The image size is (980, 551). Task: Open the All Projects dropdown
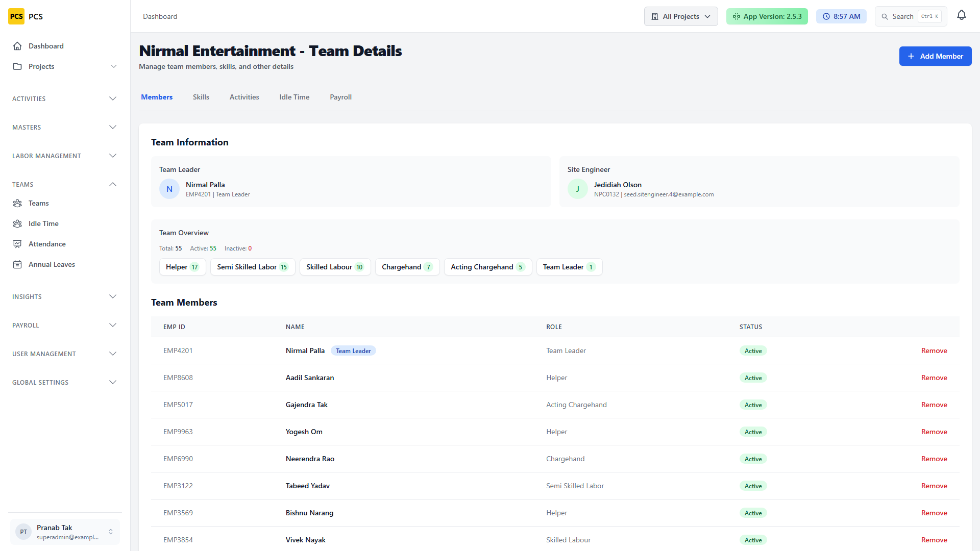coord(681,16)
